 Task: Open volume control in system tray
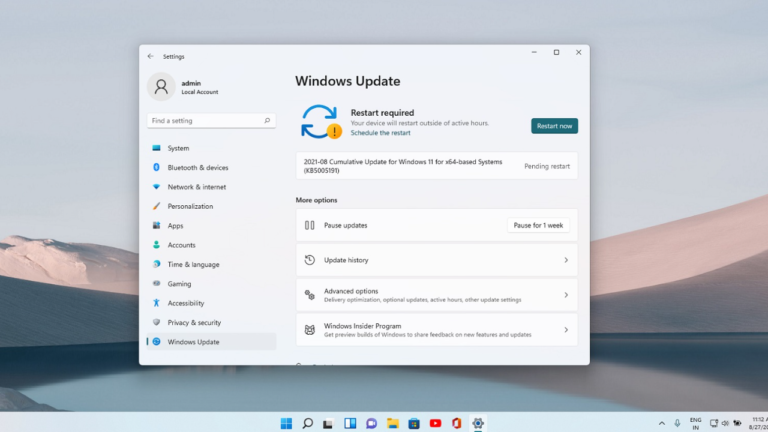point(725,423)
